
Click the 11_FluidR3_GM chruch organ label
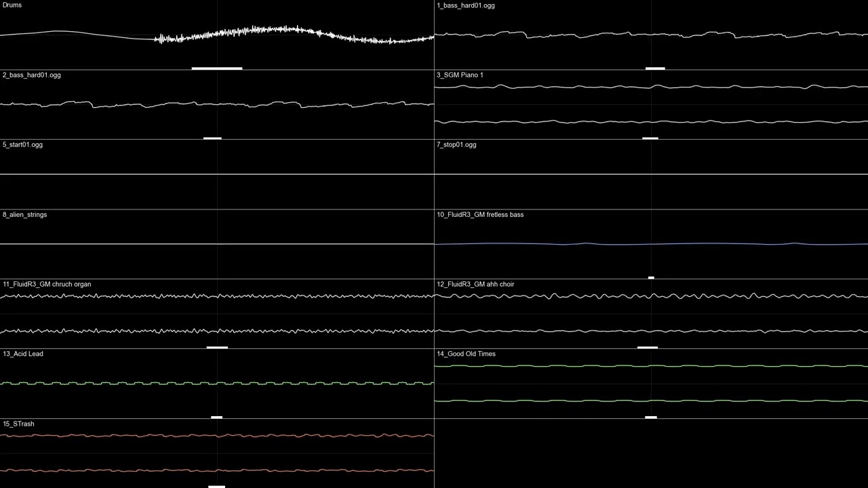point(47,285)
